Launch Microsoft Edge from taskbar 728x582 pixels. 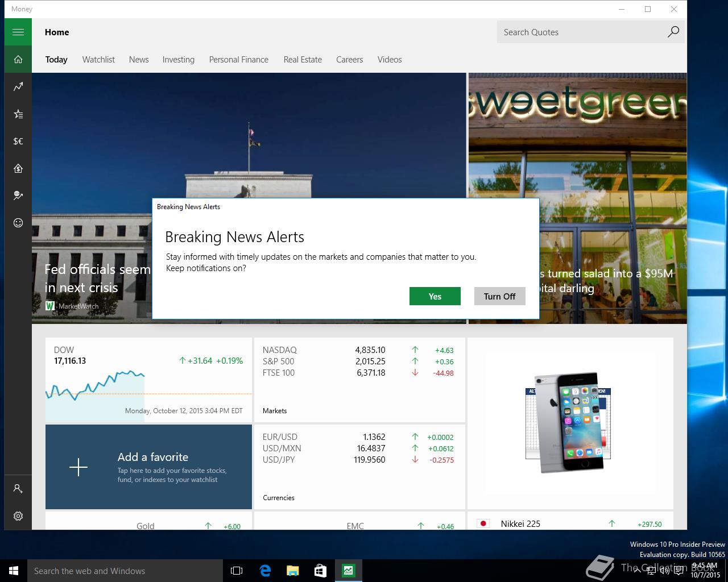(x=264, y=571)
